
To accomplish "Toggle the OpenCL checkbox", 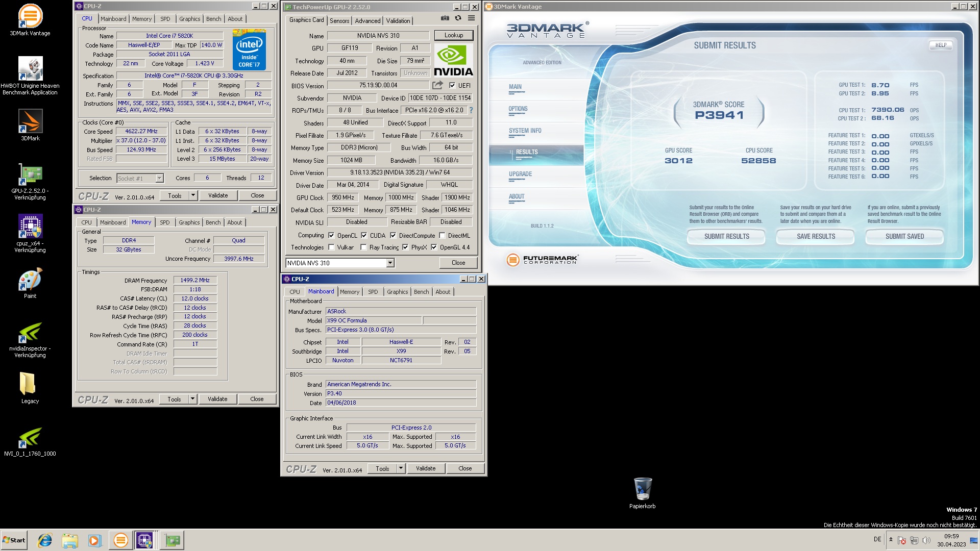I will [331, 235].
